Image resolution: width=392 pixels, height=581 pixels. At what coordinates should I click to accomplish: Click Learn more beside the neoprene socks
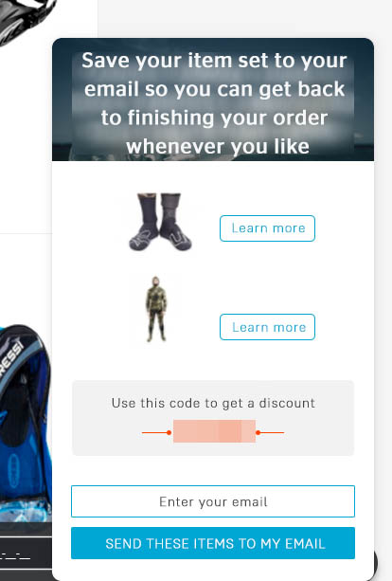click(x=267, y=228)
